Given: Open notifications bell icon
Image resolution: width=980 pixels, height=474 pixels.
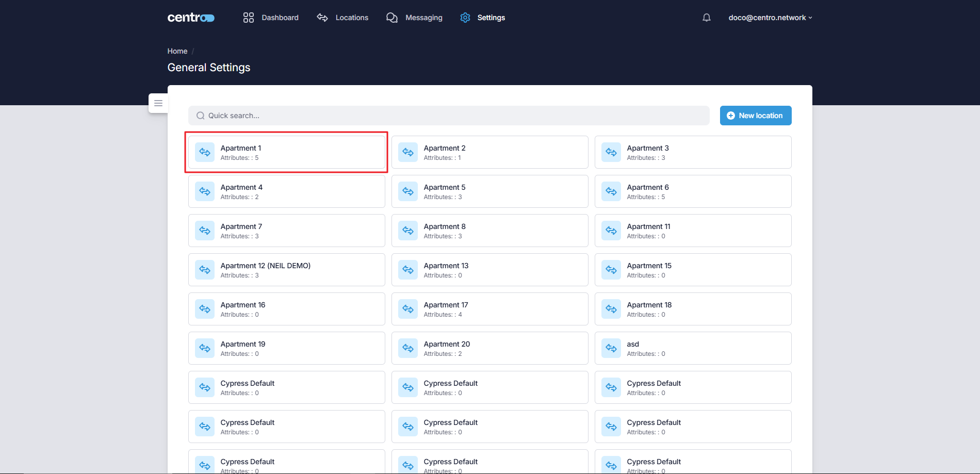Looking at the screenshot, I should click(707, 18).
